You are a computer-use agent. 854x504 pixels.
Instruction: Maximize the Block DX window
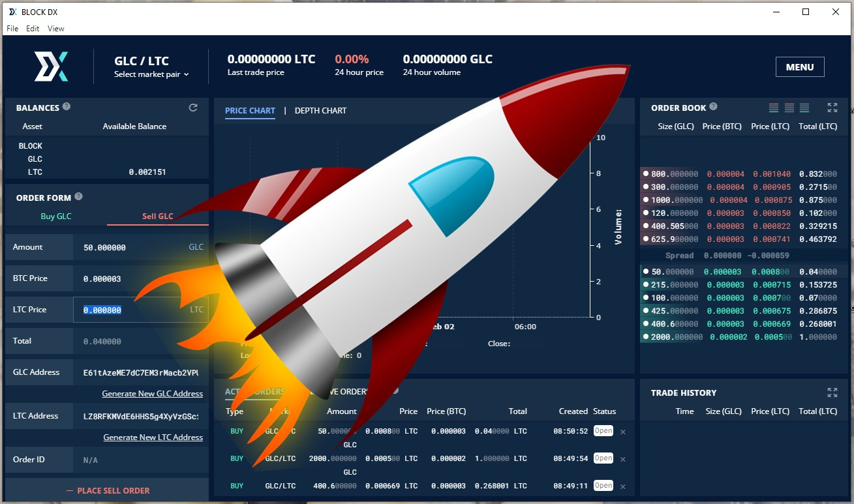pos(806,12)
